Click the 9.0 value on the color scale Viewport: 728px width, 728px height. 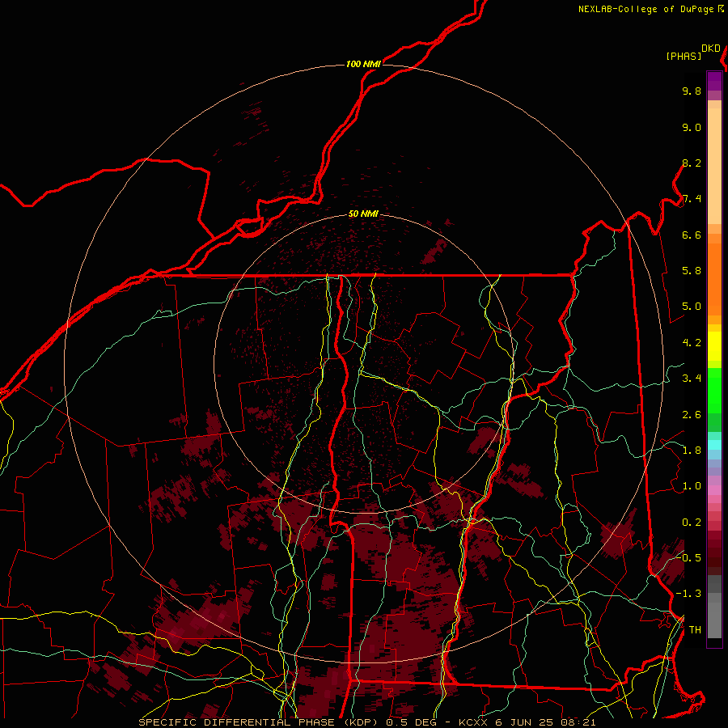click(x=692, y=127)
